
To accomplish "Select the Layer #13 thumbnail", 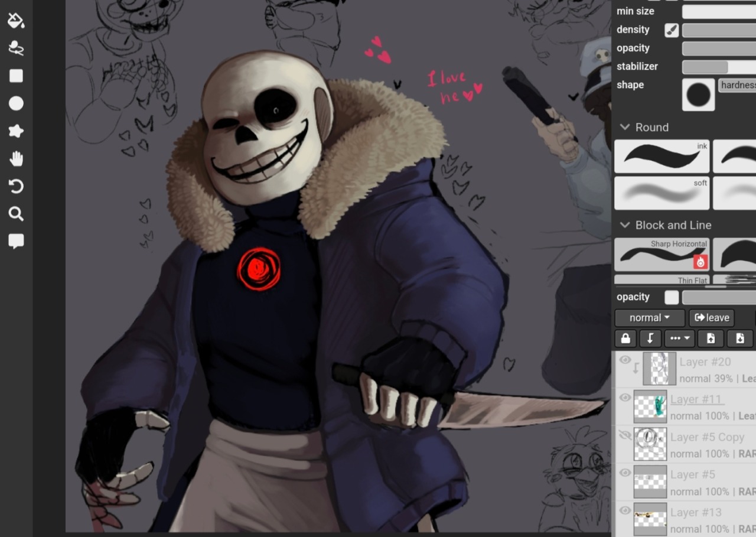I will click(x=650, y=519).
